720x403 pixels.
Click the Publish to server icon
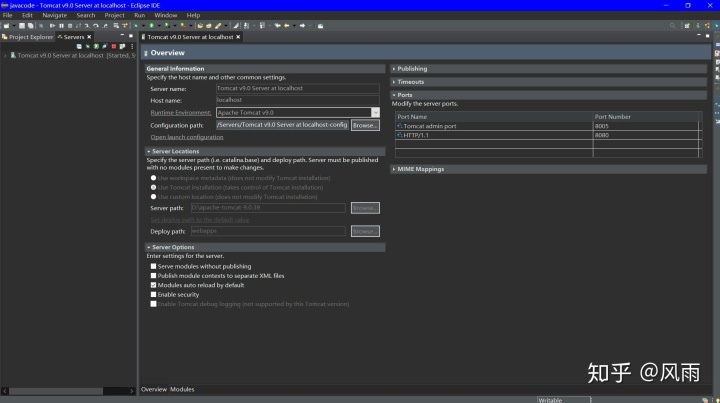tap(122, 46)
